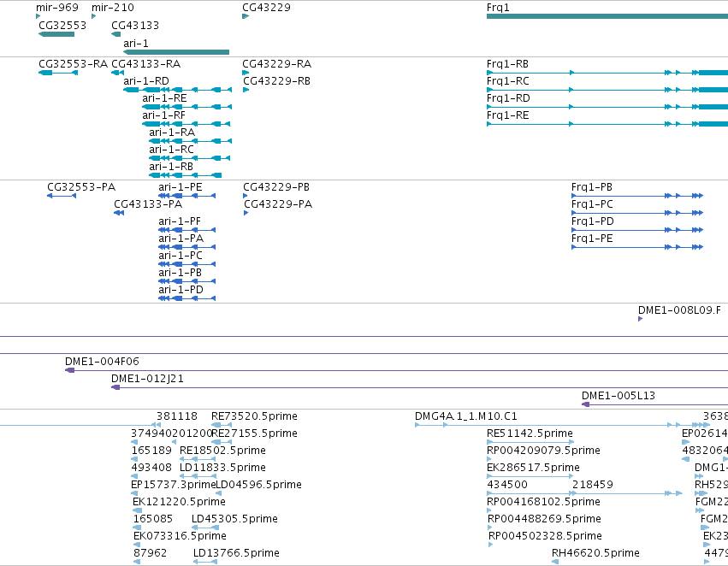Select the Frq1-RB transcript
Viewport: 728px width, 566px height.
pyautogui.click(x=607, y=73)
